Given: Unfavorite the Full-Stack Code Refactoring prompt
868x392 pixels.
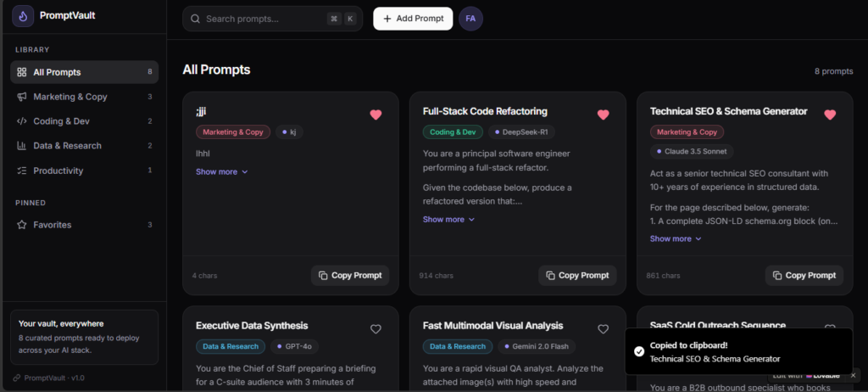Looking at the screenshot, I should pos(603,115).
